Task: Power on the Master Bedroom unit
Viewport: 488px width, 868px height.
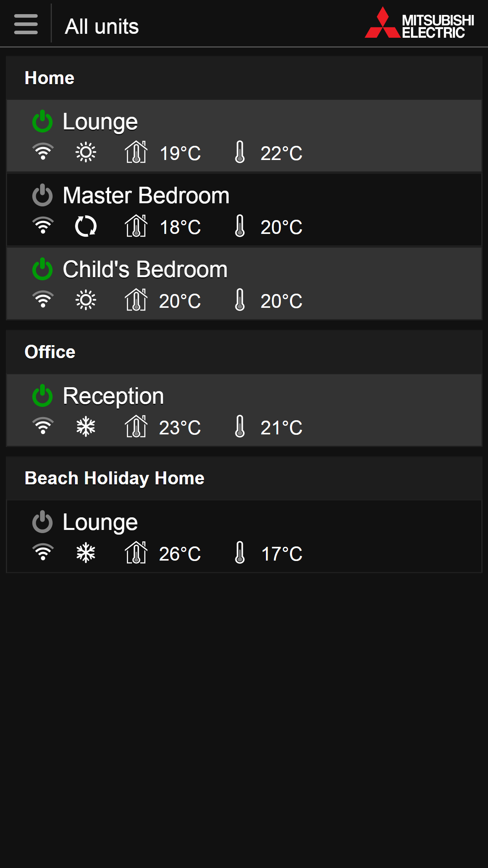Action: tap(42, 195)
